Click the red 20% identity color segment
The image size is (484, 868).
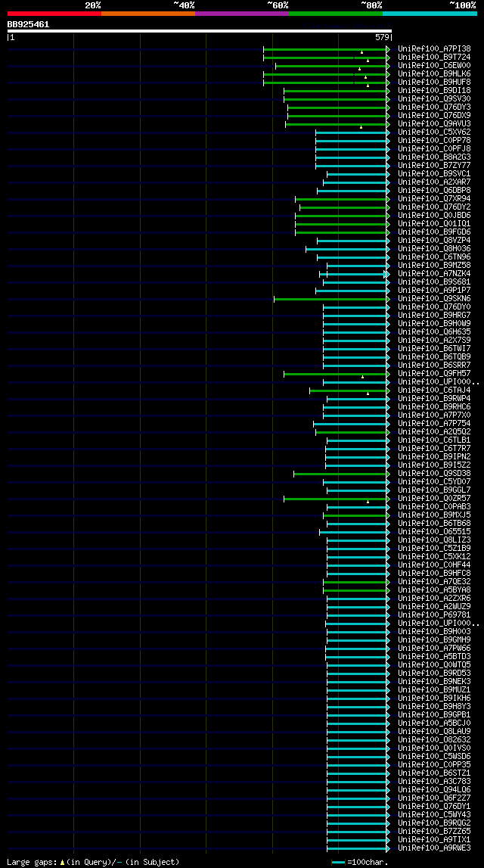pyautogui.click(x=54, y=14)
